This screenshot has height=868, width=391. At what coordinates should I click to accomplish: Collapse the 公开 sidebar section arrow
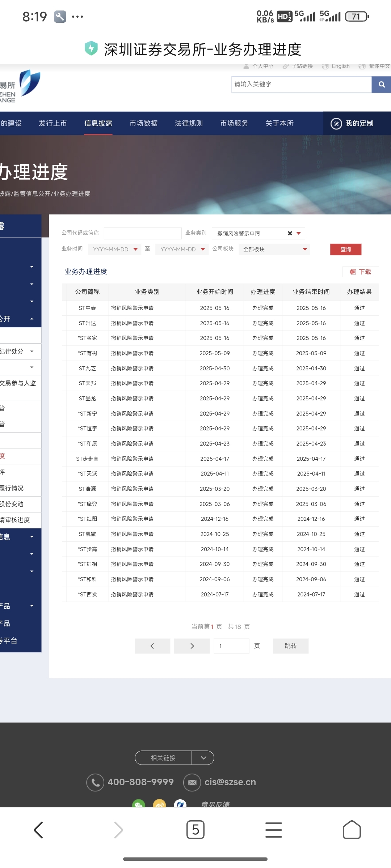pyautogui.click(x=32, y=319)
